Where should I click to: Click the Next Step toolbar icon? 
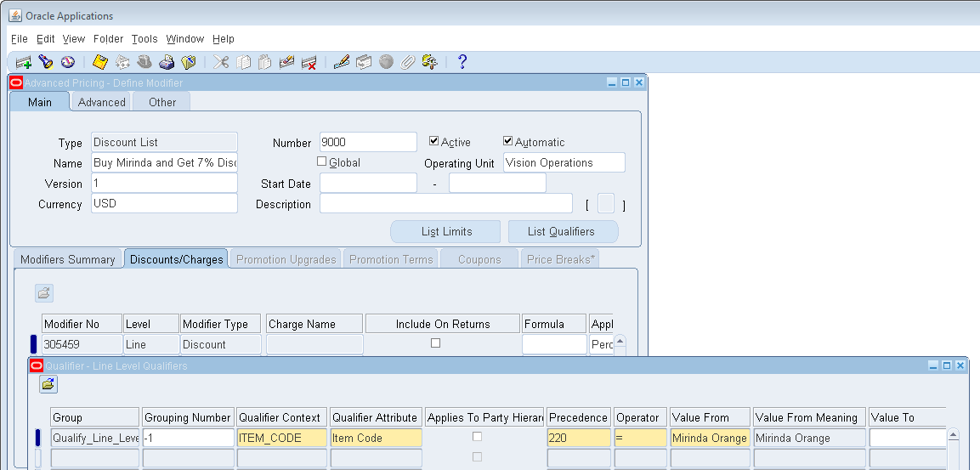[x=122, y=62]
